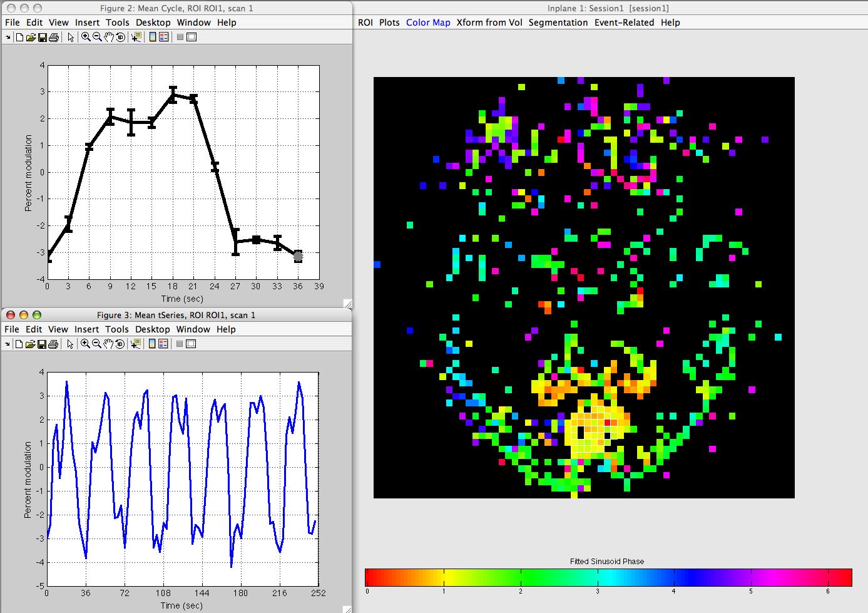Activate Data Cursor tool in Figure 2

tap(136, 37)
